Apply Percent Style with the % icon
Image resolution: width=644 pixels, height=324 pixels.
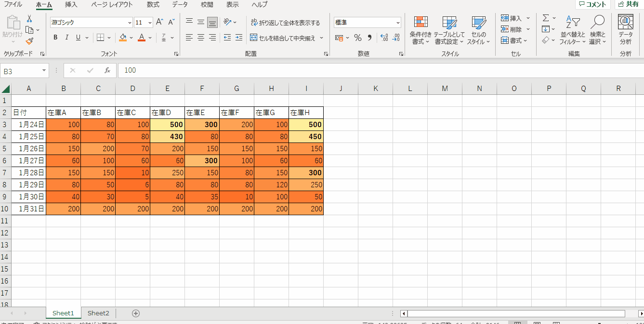(358, 38)
